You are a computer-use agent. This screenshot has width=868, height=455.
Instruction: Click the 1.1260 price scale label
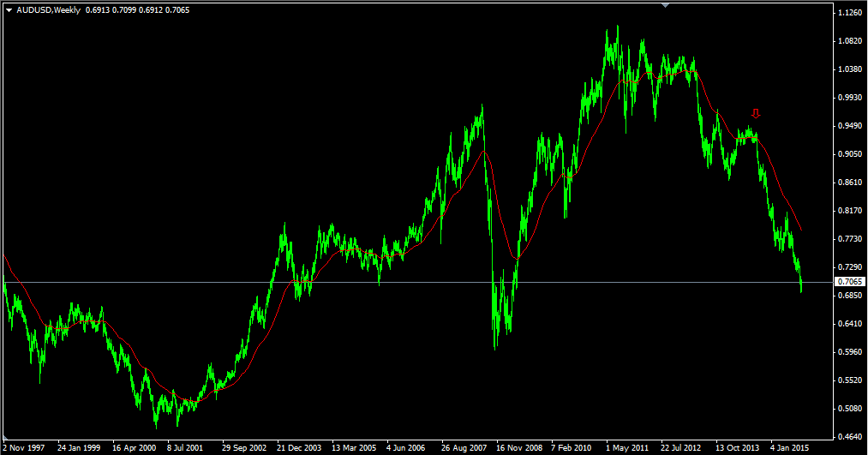coord(850,12)
